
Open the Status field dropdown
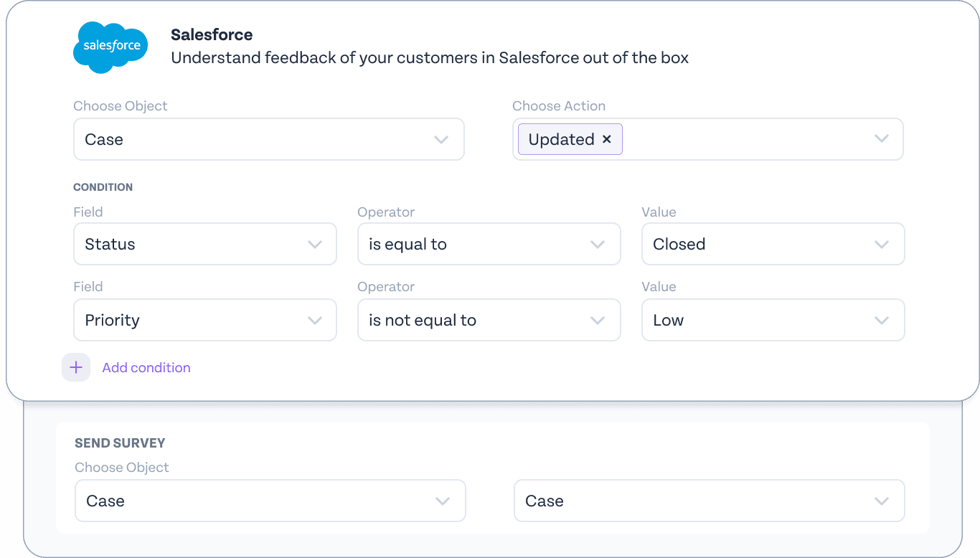[x=205, y=244]
